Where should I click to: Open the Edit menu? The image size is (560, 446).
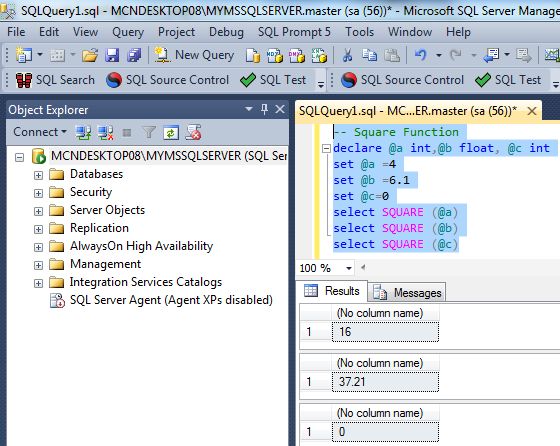[x=49, y=32]
